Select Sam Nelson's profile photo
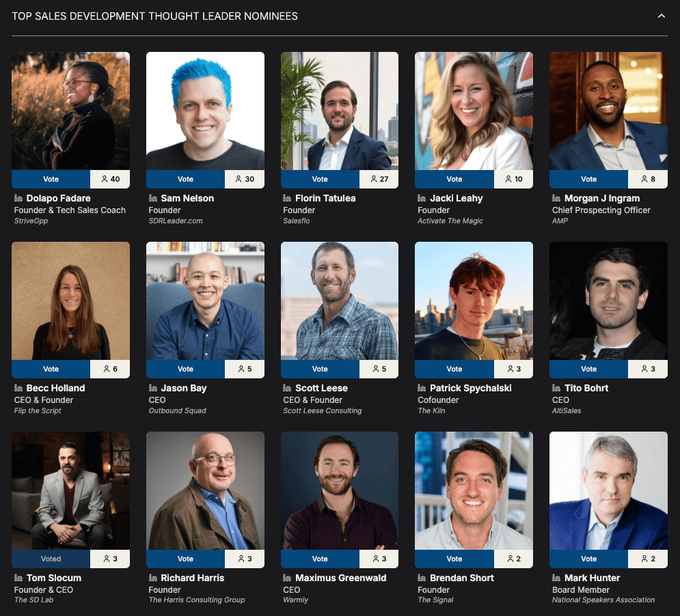 [205, 111]
